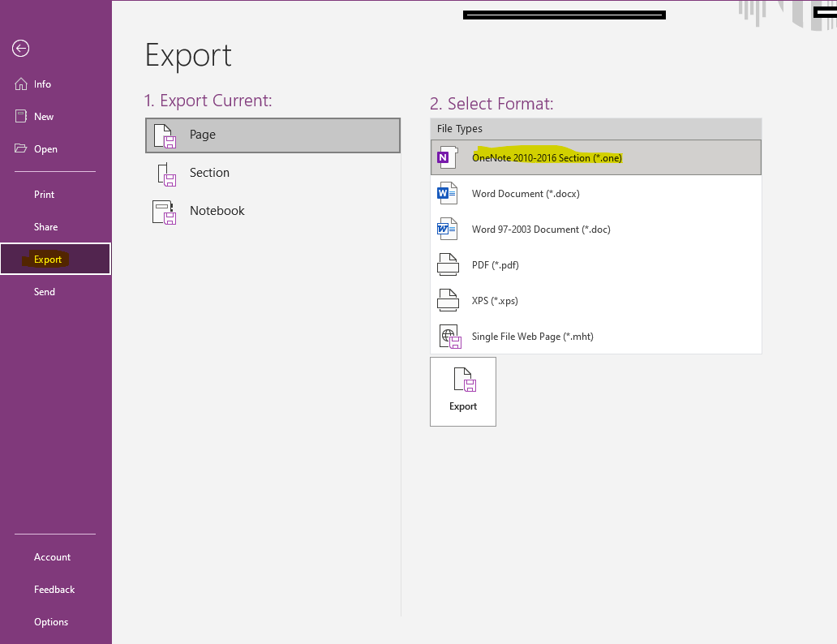Open the Share menu item
Image resolution: width=837 pixels, height=644 pixels.
point(55,227)
